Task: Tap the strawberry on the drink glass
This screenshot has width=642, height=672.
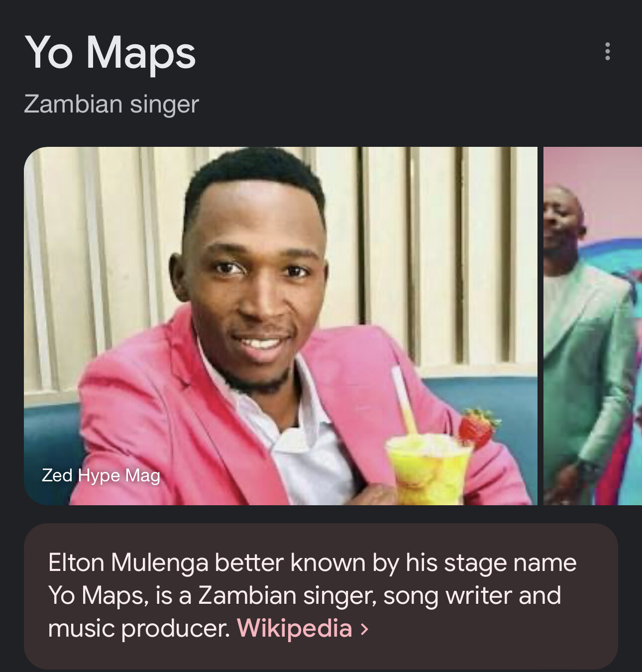Action: pyautogui.click(x=476, y=427)
